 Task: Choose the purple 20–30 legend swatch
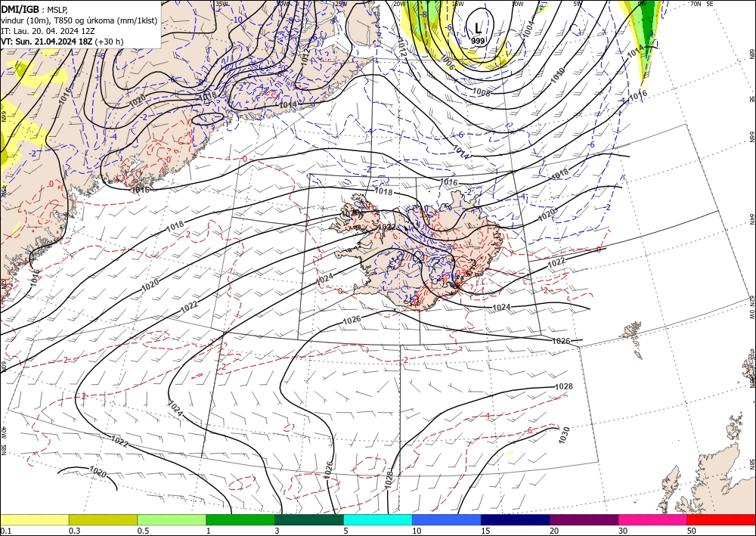[584, 519]
